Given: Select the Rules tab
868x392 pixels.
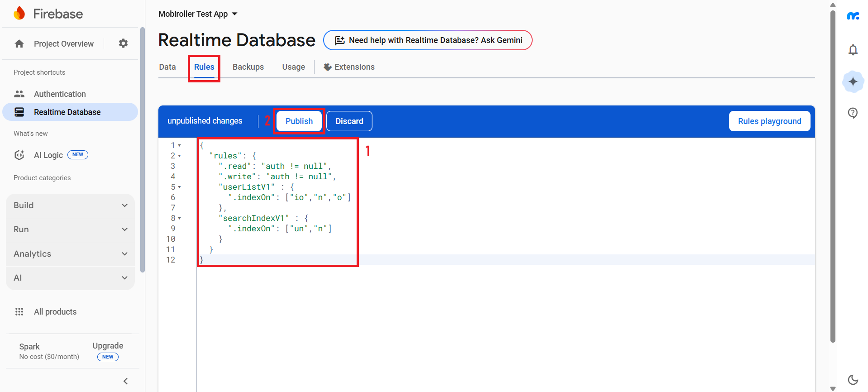Looking at the screenshot, I should [x=204, y=67].
